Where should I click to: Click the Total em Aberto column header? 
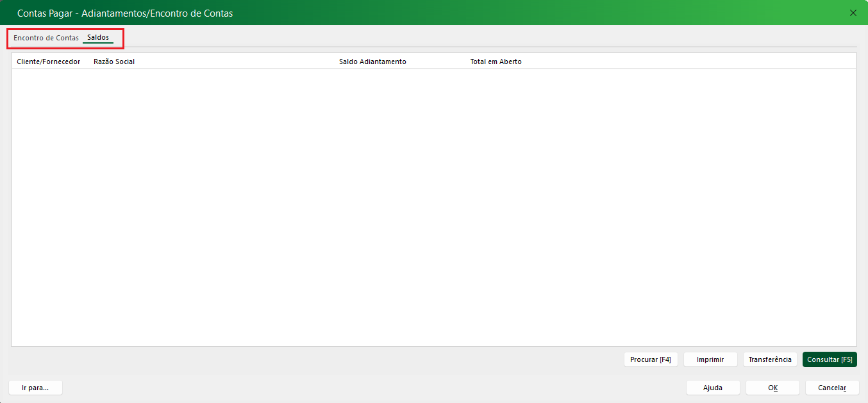coord(496,62)
